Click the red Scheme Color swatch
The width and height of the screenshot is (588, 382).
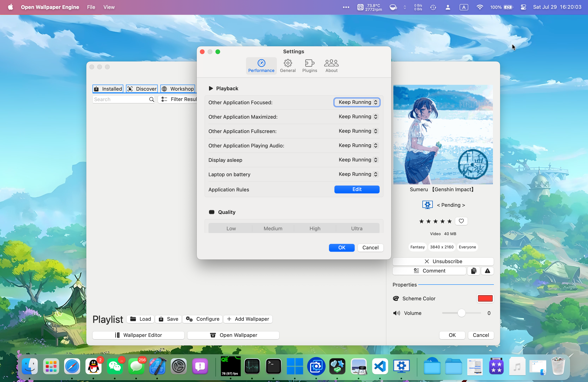[x=485, y=299]
